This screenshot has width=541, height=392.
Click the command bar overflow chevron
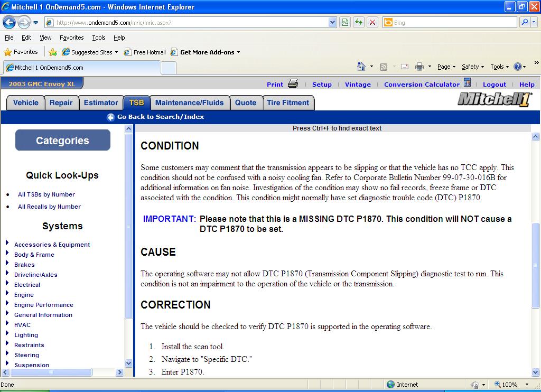pos(536,63)
